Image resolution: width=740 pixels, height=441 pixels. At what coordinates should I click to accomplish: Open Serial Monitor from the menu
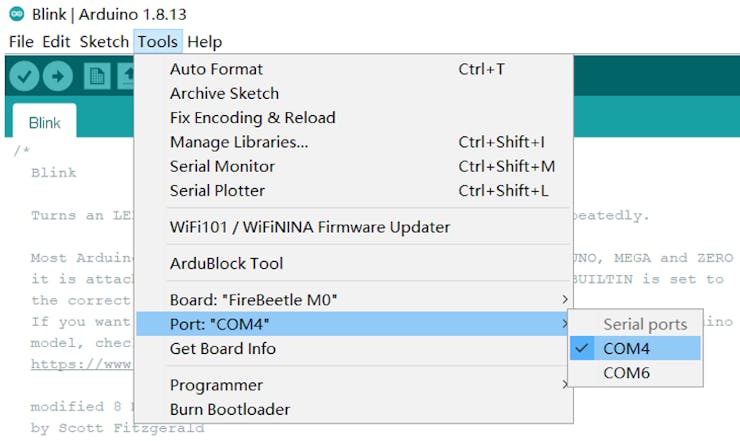coord(222,166)
